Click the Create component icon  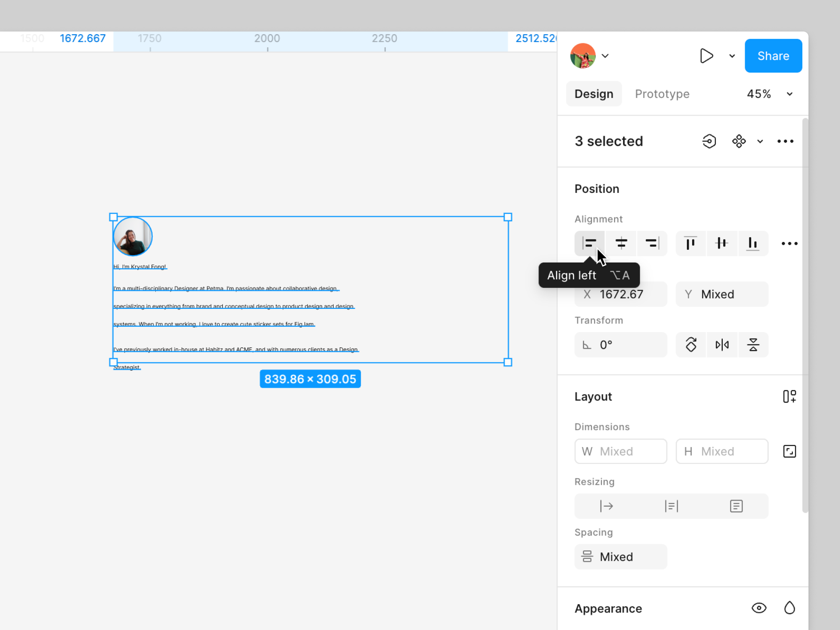click(739, 141)
